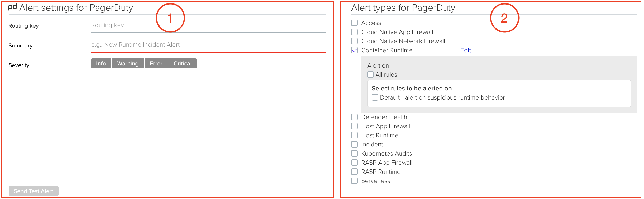
Task: Check Default - alert on suspicious runtime behavior
Action: 375,97
